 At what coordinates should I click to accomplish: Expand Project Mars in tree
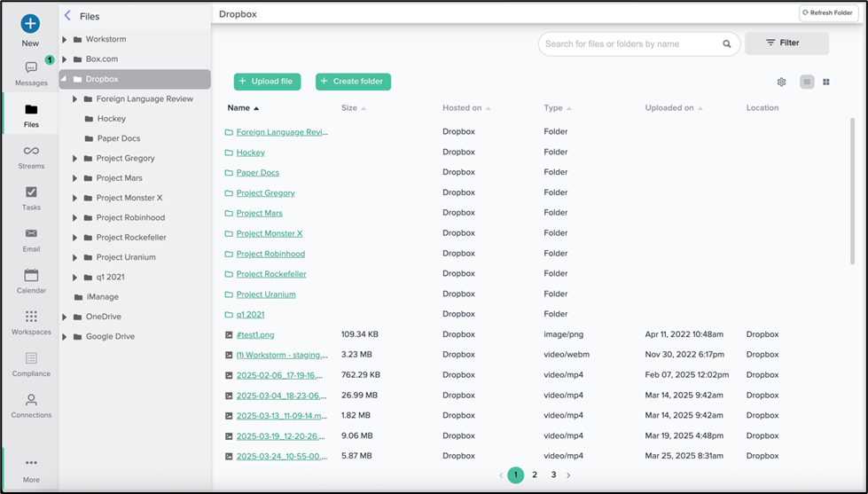(x=74, y=178)
